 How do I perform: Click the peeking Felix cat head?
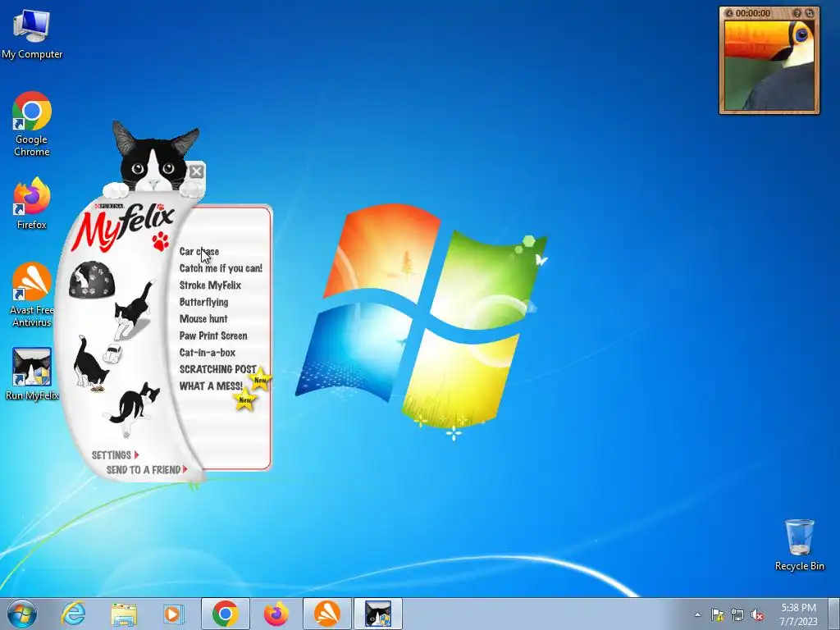point(153,156)
